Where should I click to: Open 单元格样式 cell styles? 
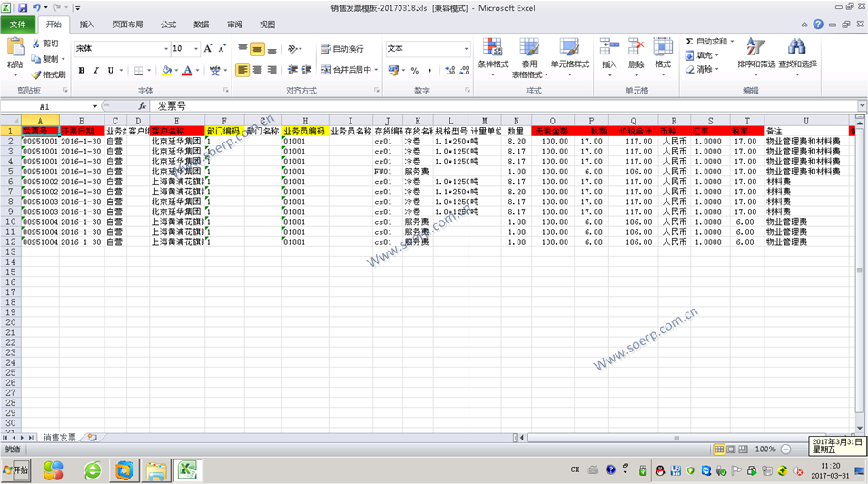pyautogui.click(x=569, y=55)
